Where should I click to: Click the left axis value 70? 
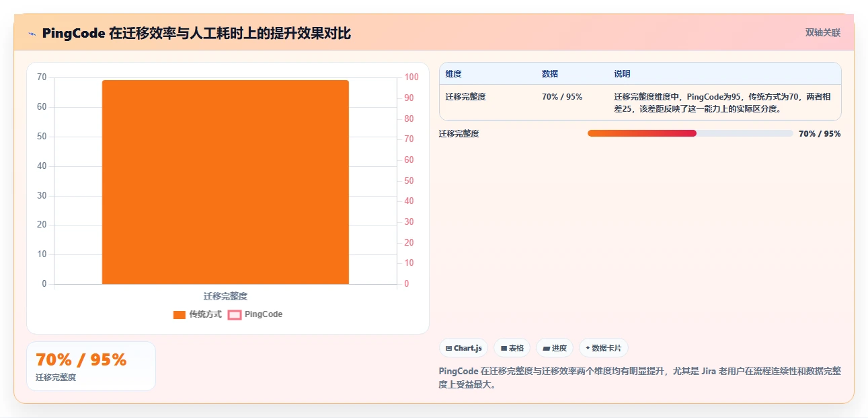coord(42,77)
